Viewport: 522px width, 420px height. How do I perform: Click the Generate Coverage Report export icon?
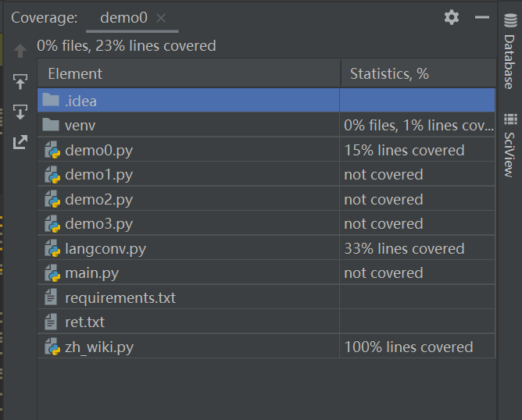[20, 142]
